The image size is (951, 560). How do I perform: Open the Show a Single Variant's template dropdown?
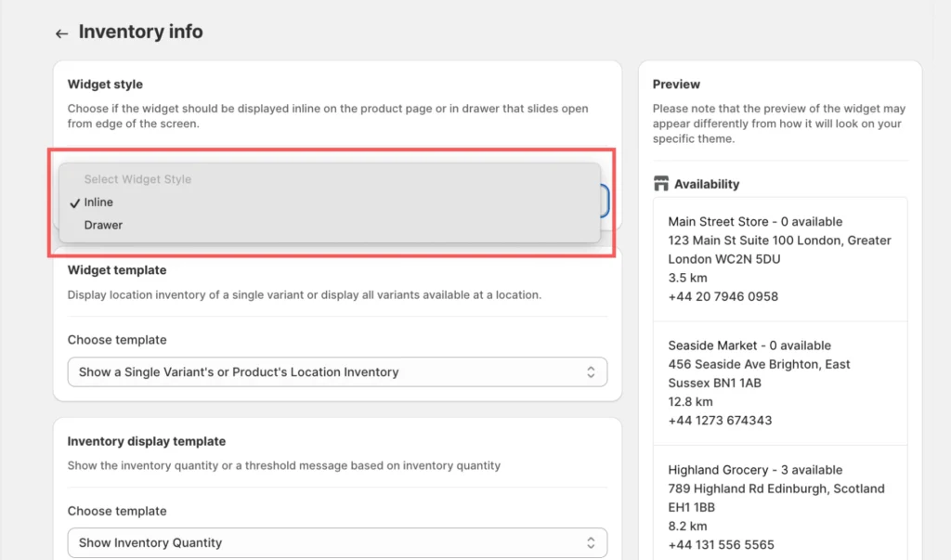336,372
